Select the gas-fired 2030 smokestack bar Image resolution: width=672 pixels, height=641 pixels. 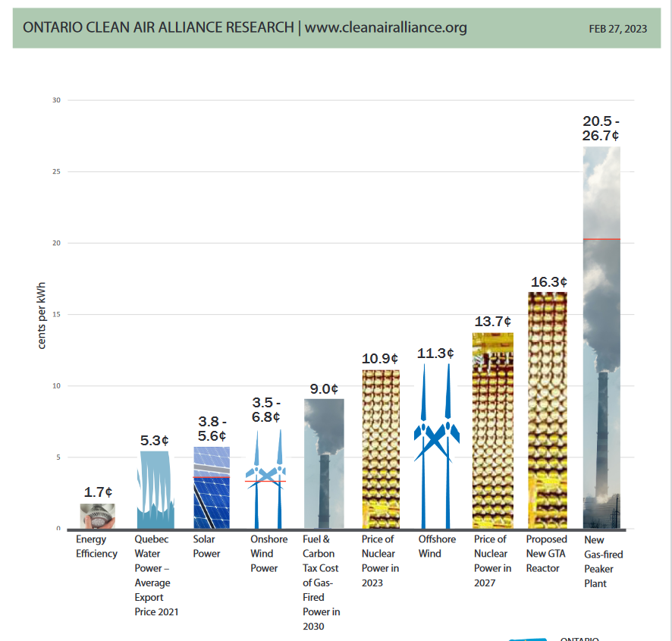[324, 463]
